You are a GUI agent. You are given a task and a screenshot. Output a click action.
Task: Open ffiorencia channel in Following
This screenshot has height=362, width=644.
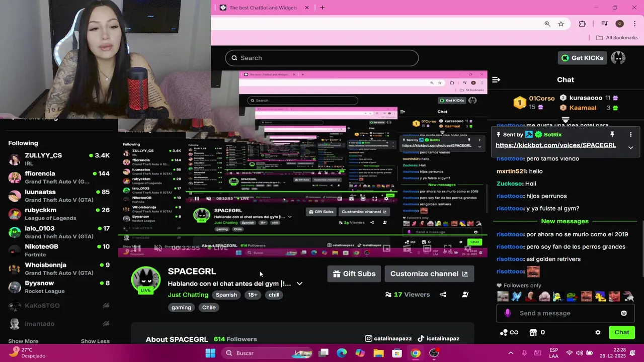tap(59, 177)
